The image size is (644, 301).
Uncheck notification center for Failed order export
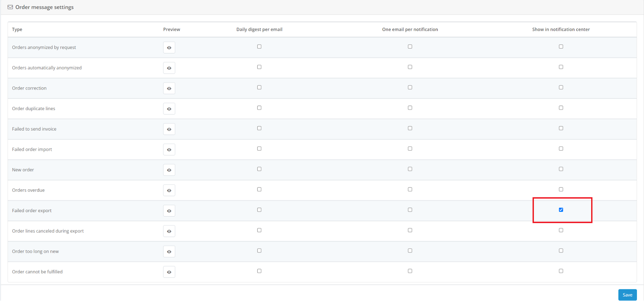[561, 210]
